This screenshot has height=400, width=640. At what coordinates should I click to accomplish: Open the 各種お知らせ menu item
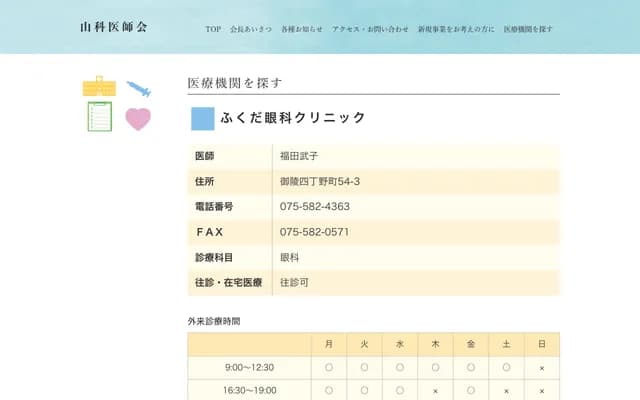(302, 29)
